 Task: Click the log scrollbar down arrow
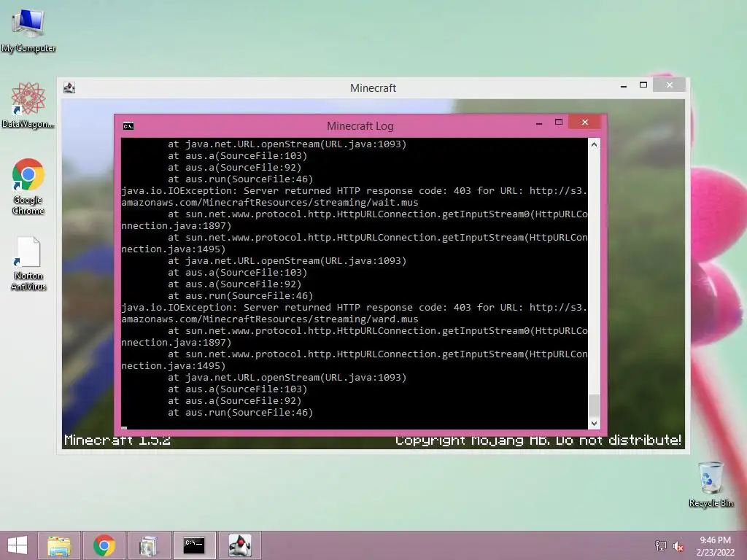[594, 424]
